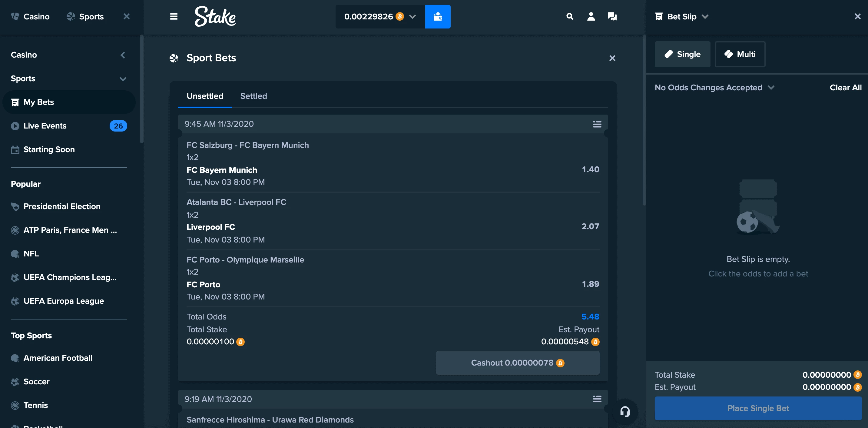This screenshot has width=868, height=428.
Task: Click the sidebar scrollbar
Action: pyautogui.click(x=142, y=89)
